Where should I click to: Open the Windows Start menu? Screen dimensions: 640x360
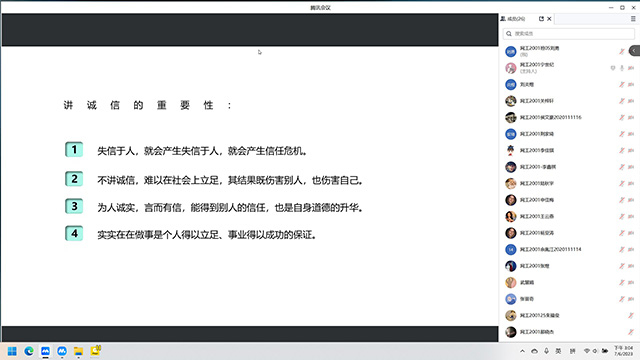[12, 351]
